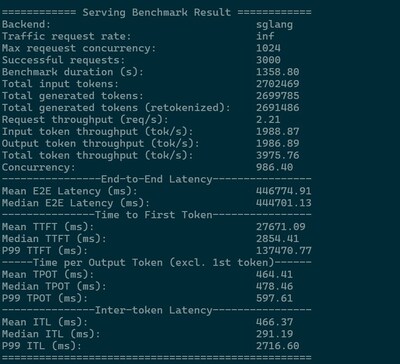Click the End-to-End Latency section header
Viewport: 400px width, 364px height.
tap(157, 179)
